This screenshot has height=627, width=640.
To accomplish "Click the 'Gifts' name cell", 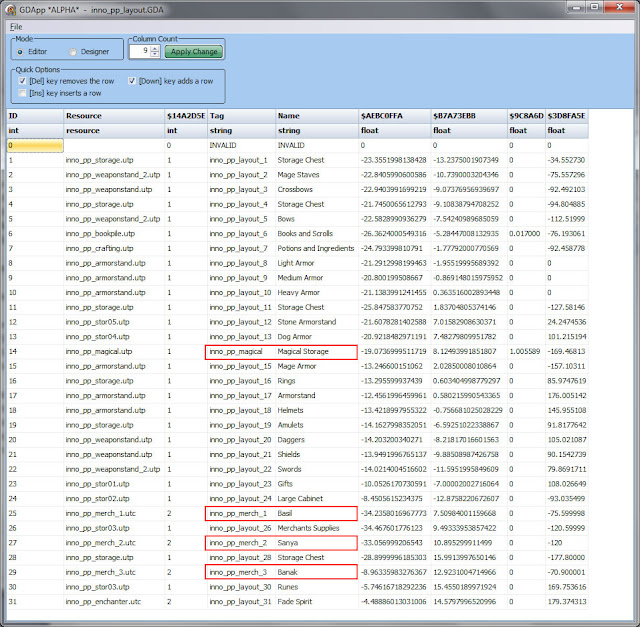I will [317, 484].
